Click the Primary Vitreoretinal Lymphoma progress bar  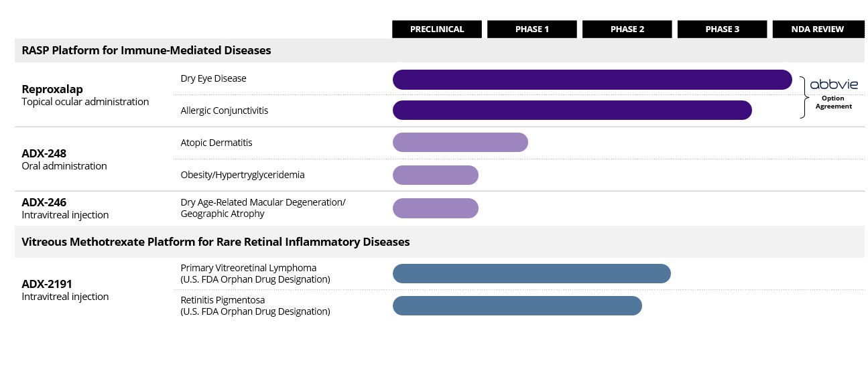pos(531,273)
